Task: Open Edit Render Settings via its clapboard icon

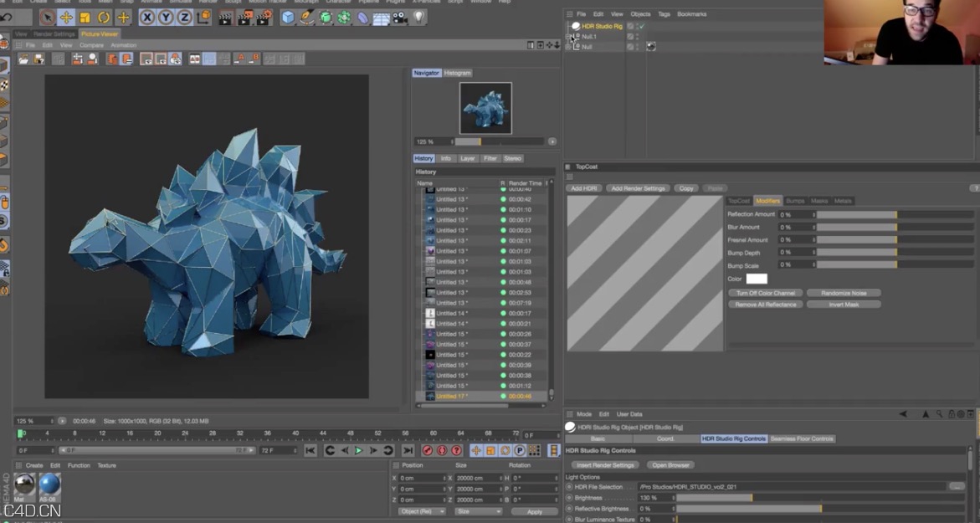Action: (262, 17)
